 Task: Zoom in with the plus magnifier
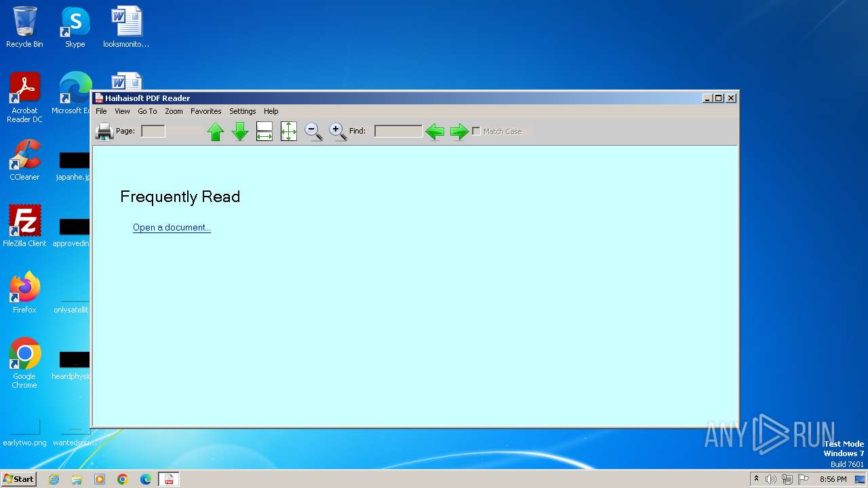(x=338, y=131)
